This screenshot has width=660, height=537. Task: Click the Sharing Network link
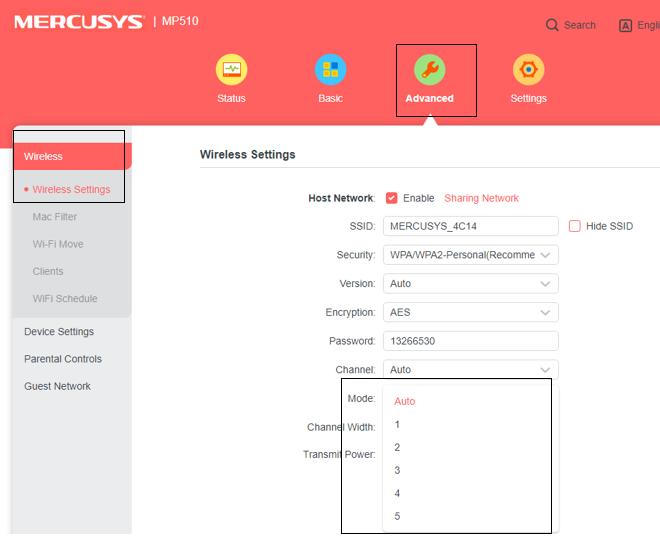point(481,198)
